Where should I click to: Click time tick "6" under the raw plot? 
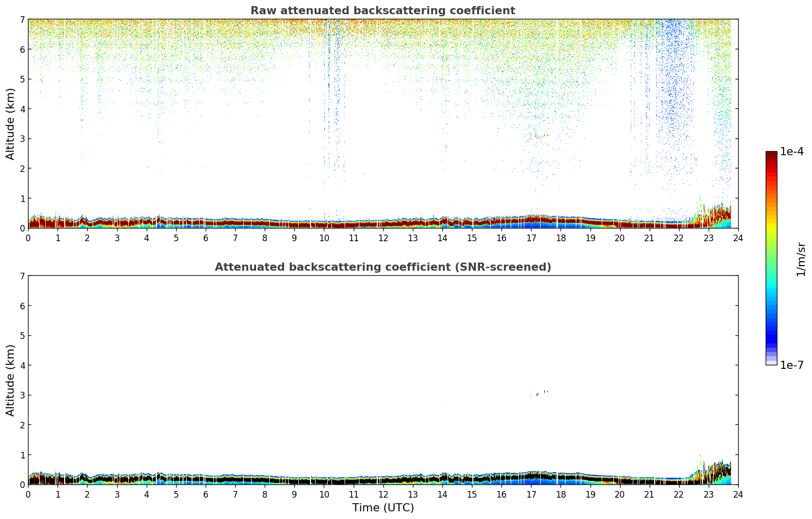tap(206, 238)
